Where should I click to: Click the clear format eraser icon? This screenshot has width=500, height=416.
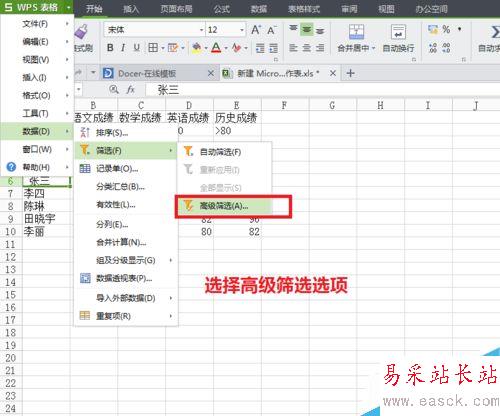click(x=236, y=48)
